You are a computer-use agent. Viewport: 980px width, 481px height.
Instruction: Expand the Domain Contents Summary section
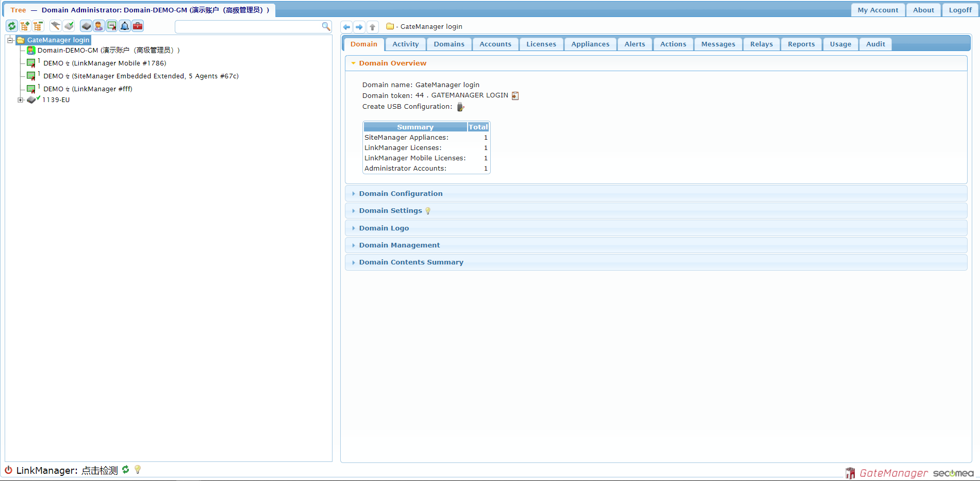tap(656, 262)
